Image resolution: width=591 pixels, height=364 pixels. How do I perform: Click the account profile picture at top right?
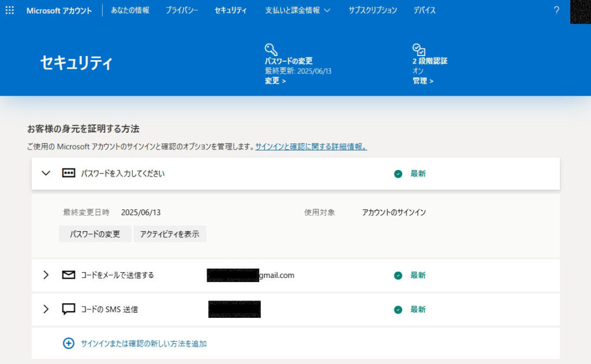click(x=580, y=12)
